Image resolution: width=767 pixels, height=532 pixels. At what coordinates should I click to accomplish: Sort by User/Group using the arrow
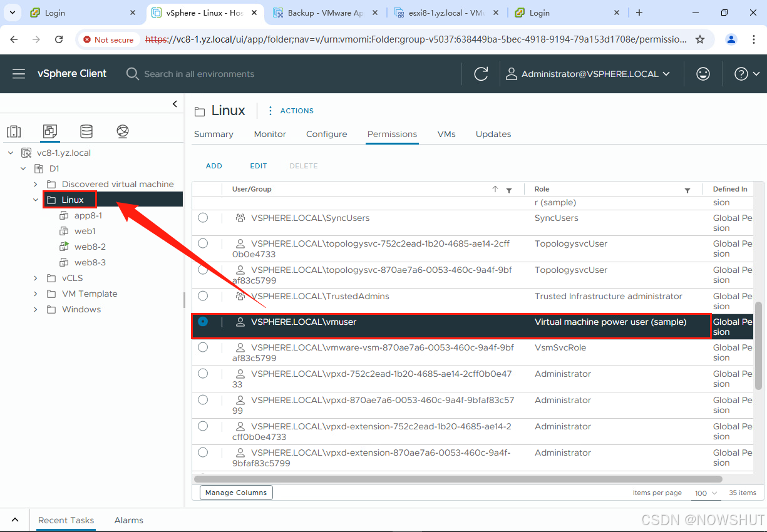click(x=495, y=189)
